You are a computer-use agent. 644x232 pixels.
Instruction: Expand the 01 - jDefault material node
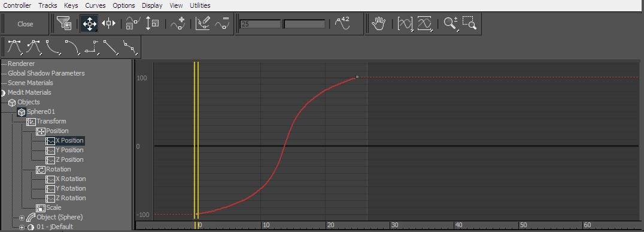click(x=22, y=227)
